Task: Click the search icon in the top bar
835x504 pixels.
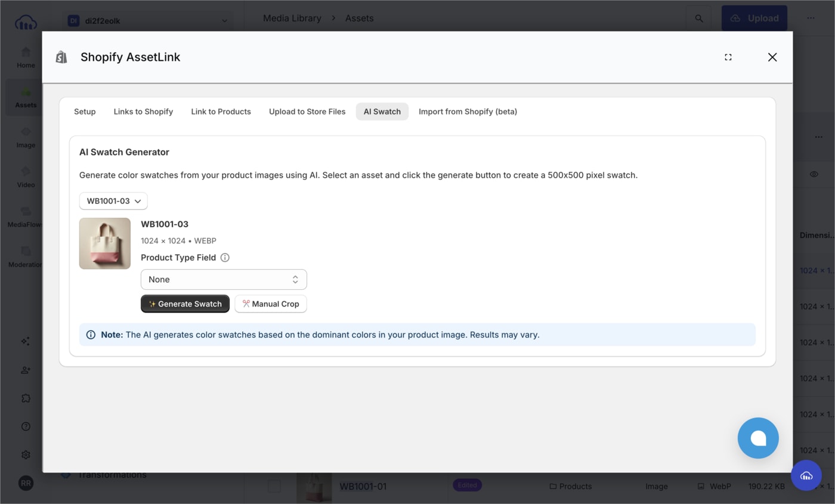Action: pyautogui.click(x=698, y=18)
